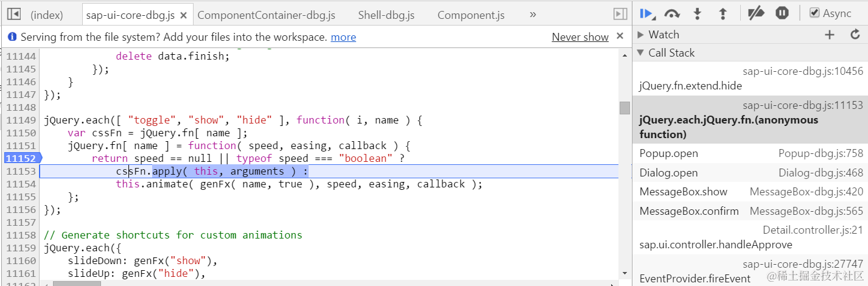Select the jQuery.fn.extend.hide stack frame
Screen dimensions: 868x286
751,78
